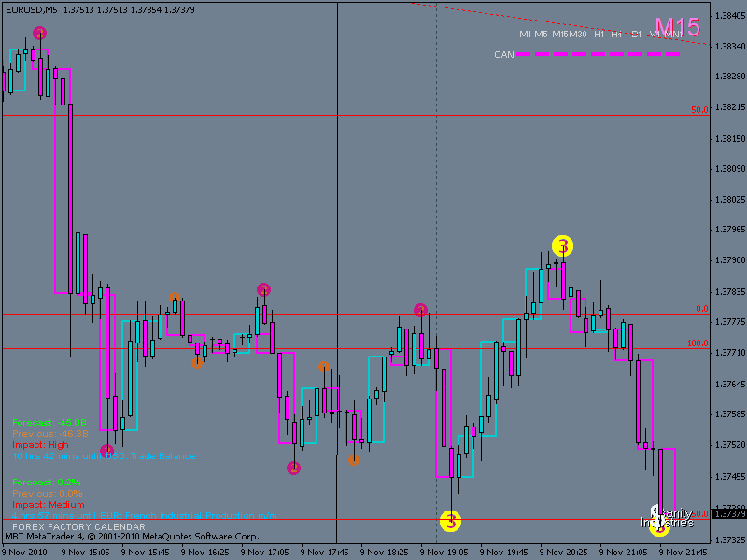The width and height of the screenshot is (747, 560).
Task: Click the magenta 2 marker overlapping the Trade Balance text
Action: [106, 451]
